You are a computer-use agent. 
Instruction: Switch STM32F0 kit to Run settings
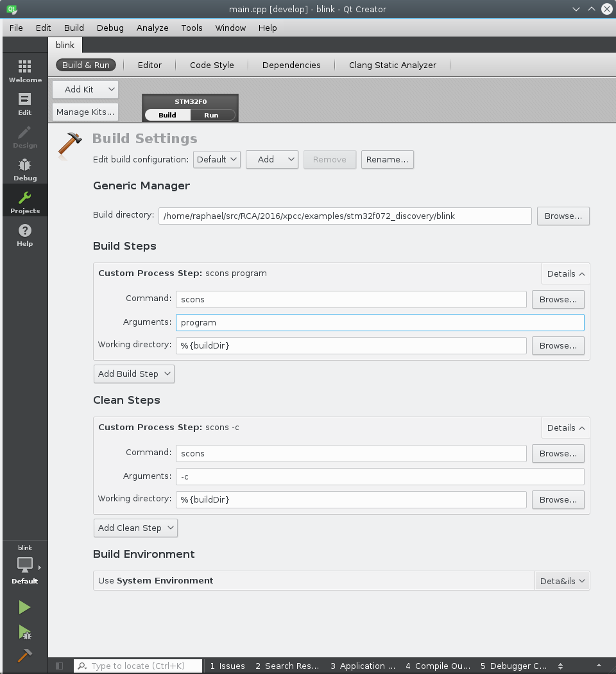(x=211, y=115)
